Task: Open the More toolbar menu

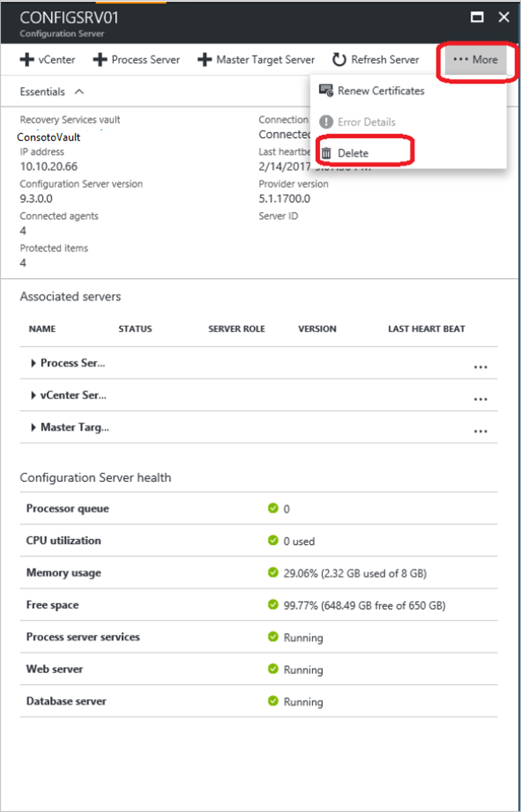Action: point(476,60)
